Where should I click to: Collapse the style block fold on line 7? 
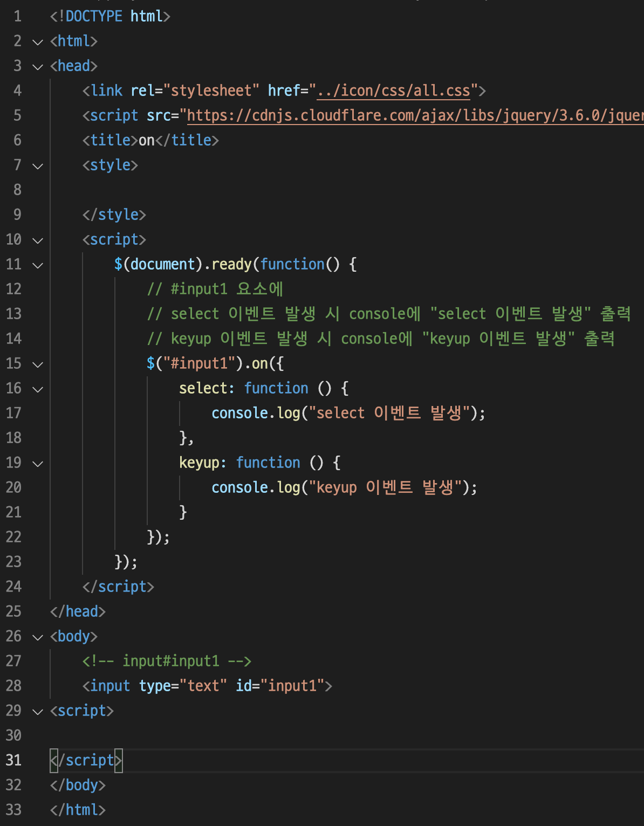[38, 166]
